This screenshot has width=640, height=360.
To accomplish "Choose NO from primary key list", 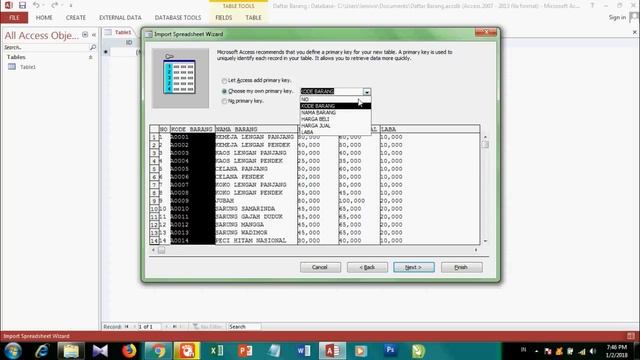I will [x=336, y=99].
